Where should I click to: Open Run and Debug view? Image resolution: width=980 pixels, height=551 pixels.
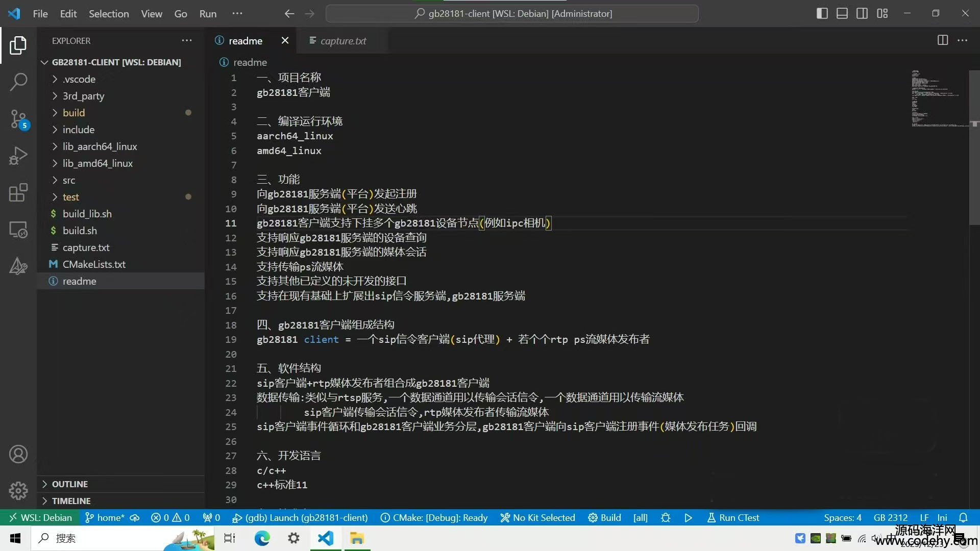click(x=18, y=156)
